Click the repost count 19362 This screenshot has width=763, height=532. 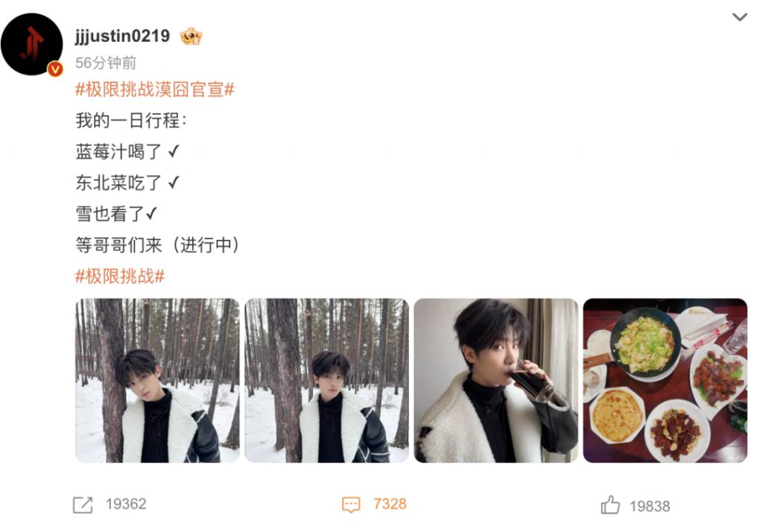[x=126, y=504]
